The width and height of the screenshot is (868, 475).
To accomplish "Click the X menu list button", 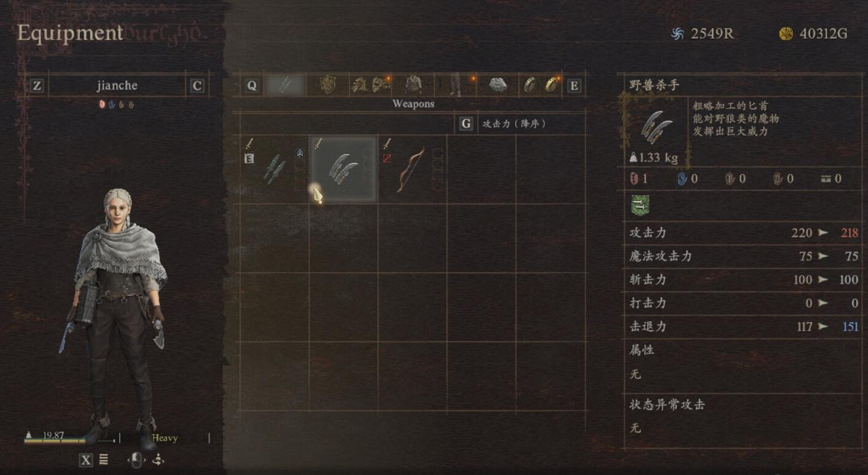I will (86, 460).
